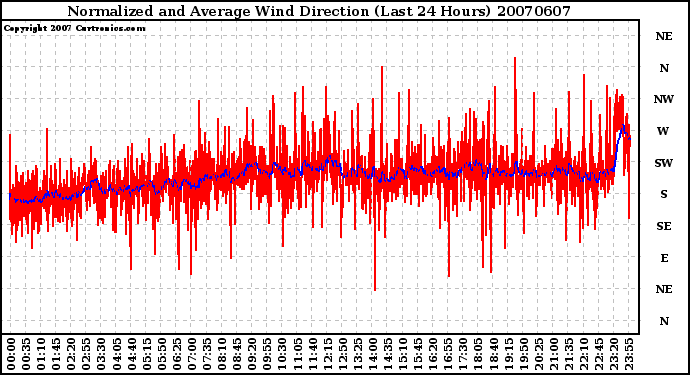Viewport: 690px width, 375px height.
Task: Click the '11:40' time tick
Action: click(x=312, y=354)
